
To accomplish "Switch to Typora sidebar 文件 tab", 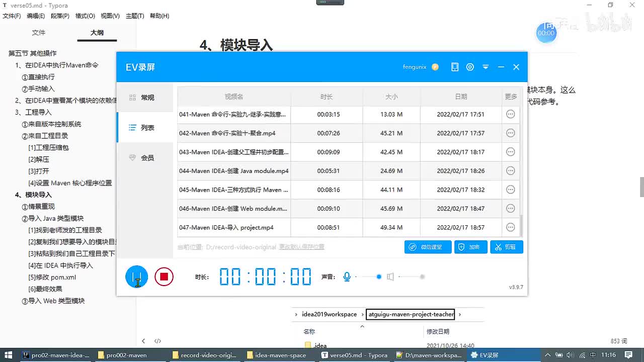I will [x=39, y=33].
